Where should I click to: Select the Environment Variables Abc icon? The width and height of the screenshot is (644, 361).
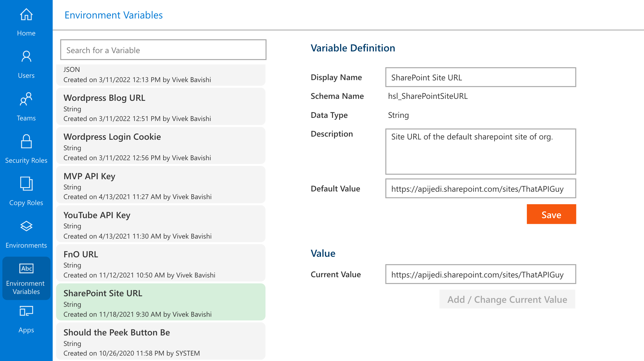pos(26,268)
